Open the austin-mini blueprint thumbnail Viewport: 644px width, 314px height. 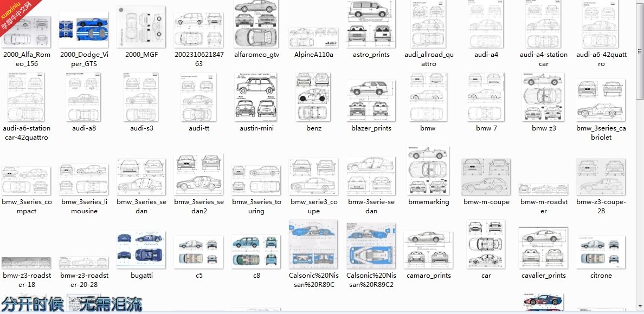click(256, 97)
